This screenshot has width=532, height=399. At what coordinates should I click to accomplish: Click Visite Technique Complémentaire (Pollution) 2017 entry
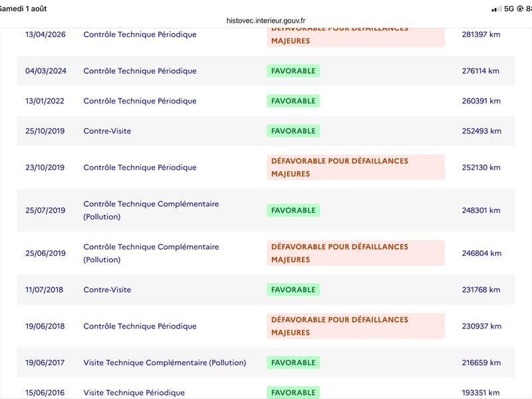coord(164,362)
